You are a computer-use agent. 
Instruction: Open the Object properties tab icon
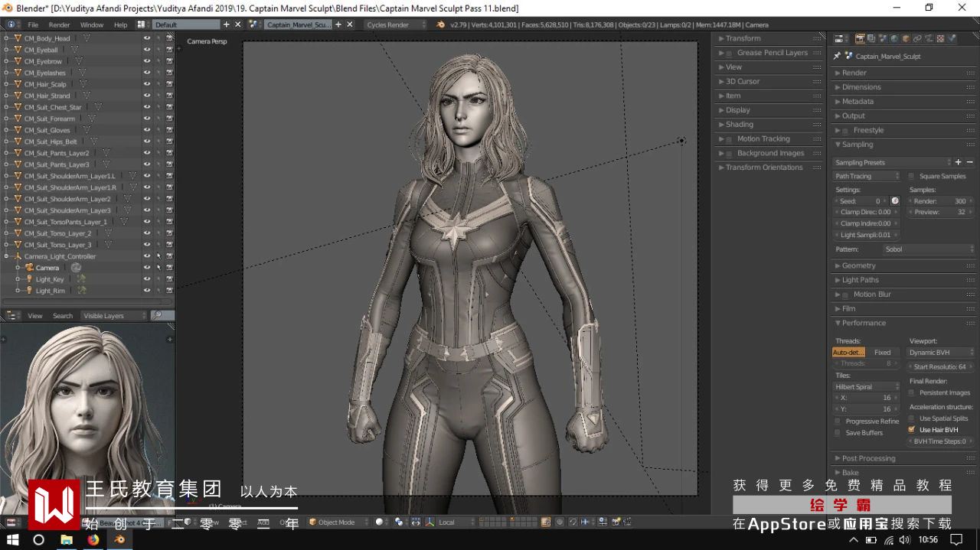tap(906, 38)
